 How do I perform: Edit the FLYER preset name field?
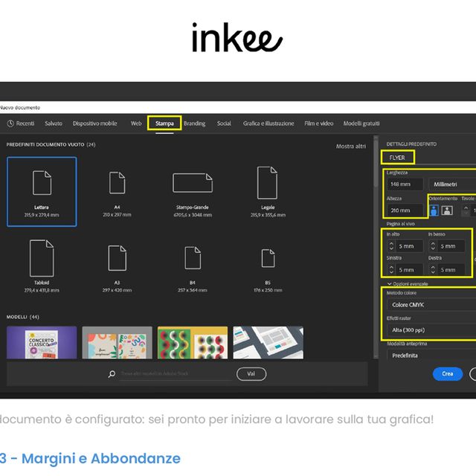point(398,158)
